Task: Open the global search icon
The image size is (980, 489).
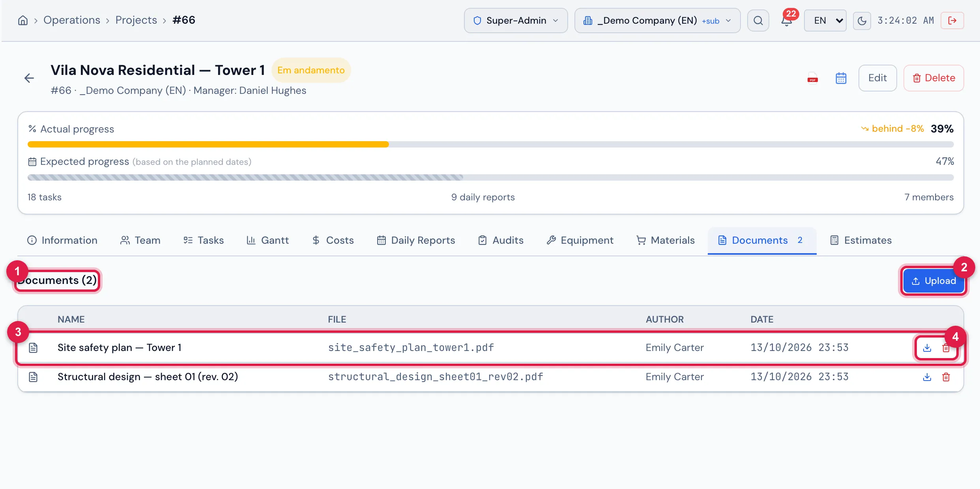Action: click(x=758, y=21)
